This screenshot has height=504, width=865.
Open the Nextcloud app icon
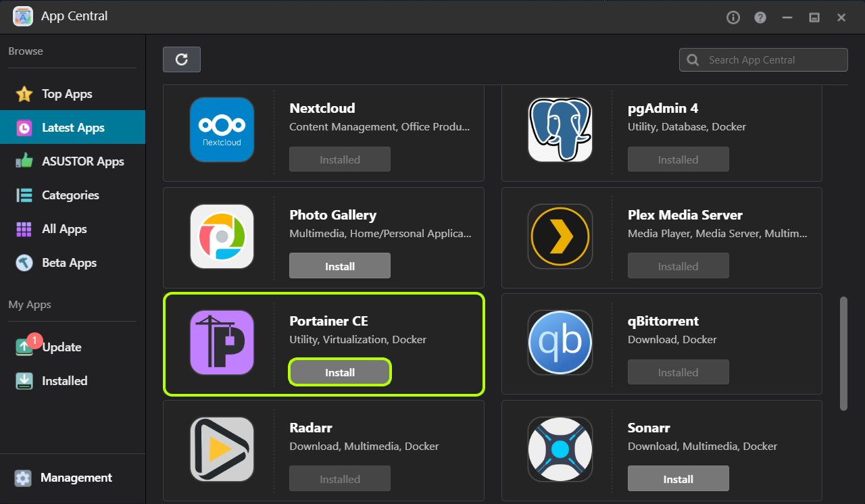[x=222, y=130]
